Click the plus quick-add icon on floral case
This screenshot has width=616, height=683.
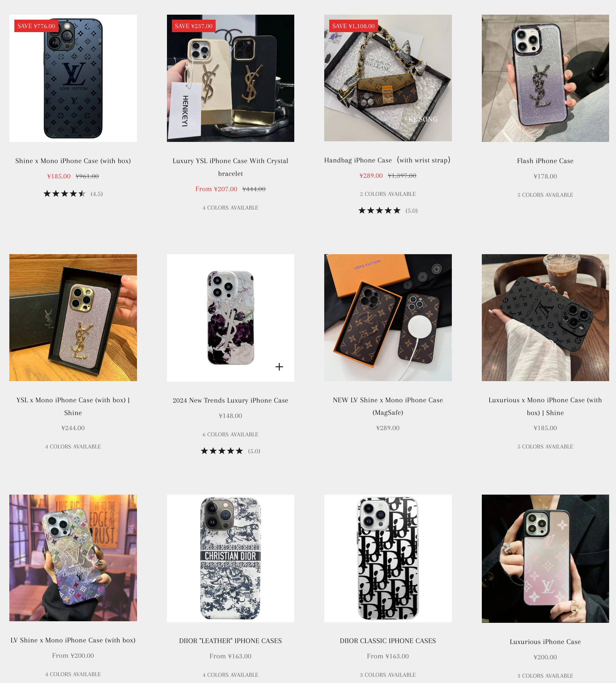point(279,367)
